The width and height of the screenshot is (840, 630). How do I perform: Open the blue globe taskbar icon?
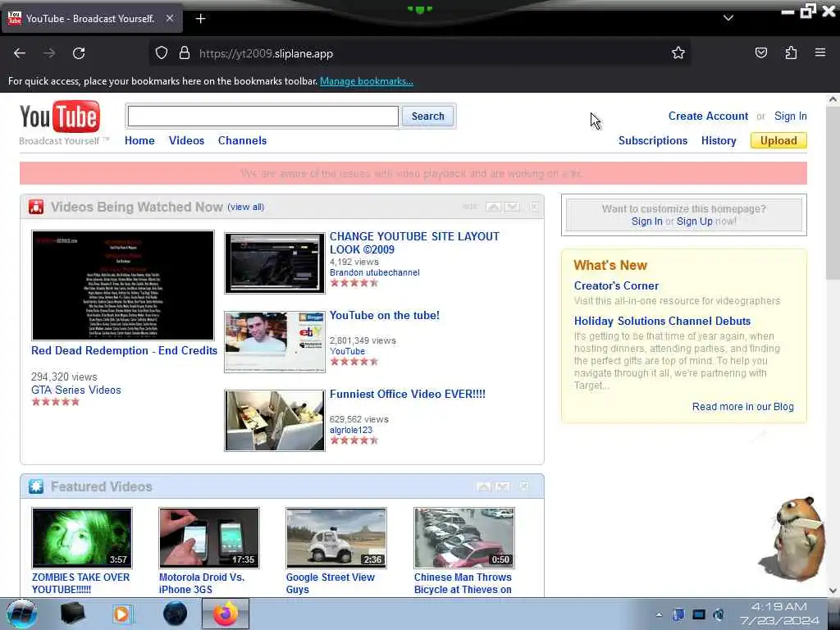pyautogui.click(x=176, y=614)
